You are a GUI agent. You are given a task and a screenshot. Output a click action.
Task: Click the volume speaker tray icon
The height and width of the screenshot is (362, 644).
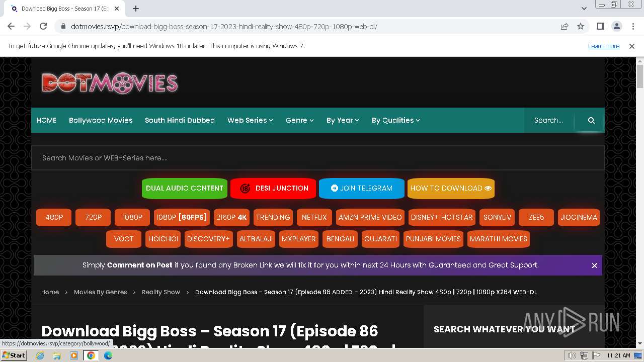pos(572,355)
